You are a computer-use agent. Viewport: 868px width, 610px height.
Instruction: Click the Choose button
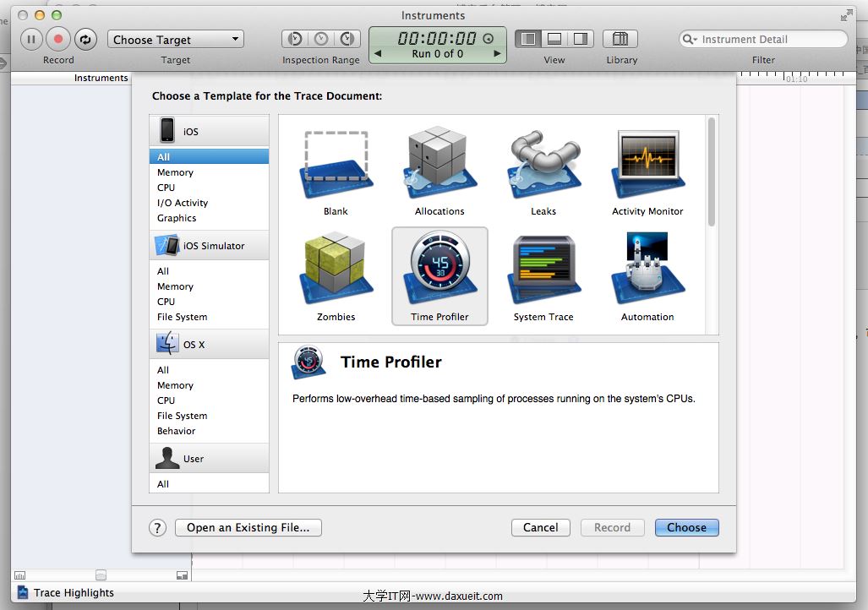(686, 527)
